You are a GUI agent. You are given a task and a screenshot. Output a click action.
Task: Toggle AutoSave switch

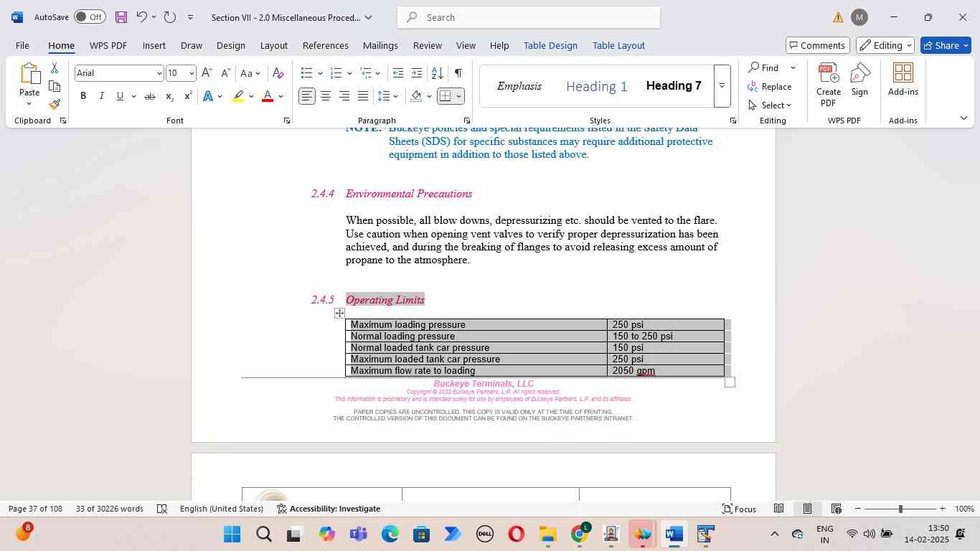coord(90,17)
